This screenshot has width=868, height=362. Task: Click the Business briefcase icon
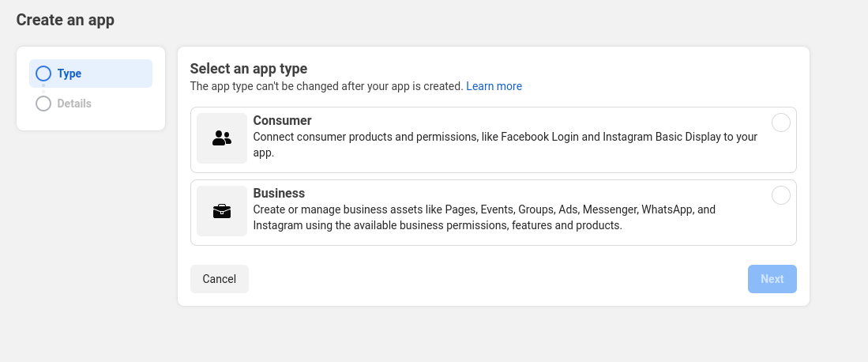tap(222, 211)
